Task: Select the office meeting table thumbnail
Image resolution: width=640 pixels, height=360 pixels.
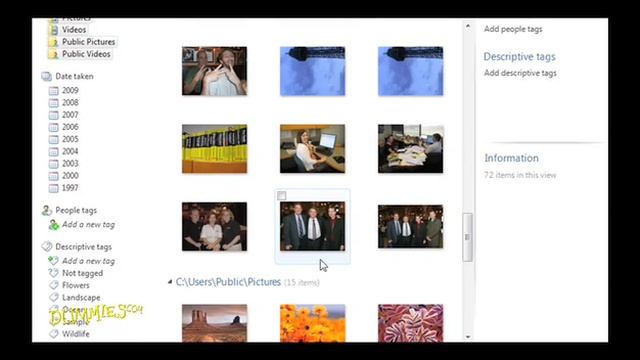Action: (x=410, y=149)
